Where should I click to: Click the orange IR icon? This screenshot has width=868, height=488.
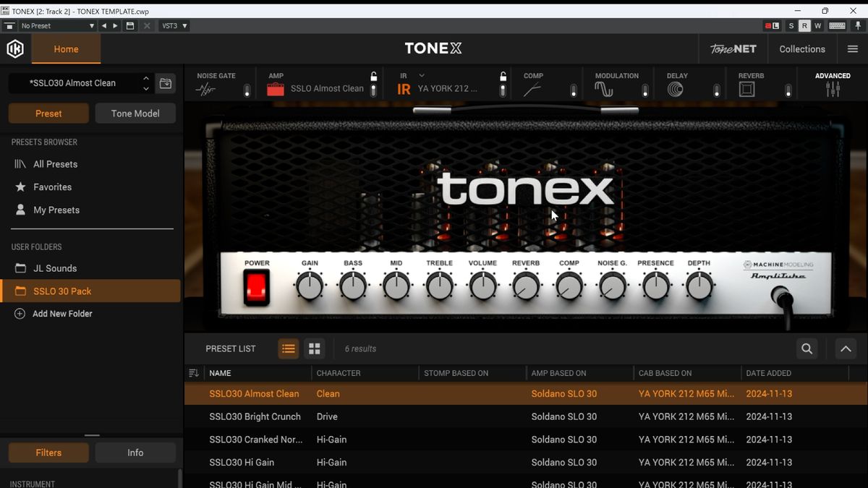click(x=404, y=89)
